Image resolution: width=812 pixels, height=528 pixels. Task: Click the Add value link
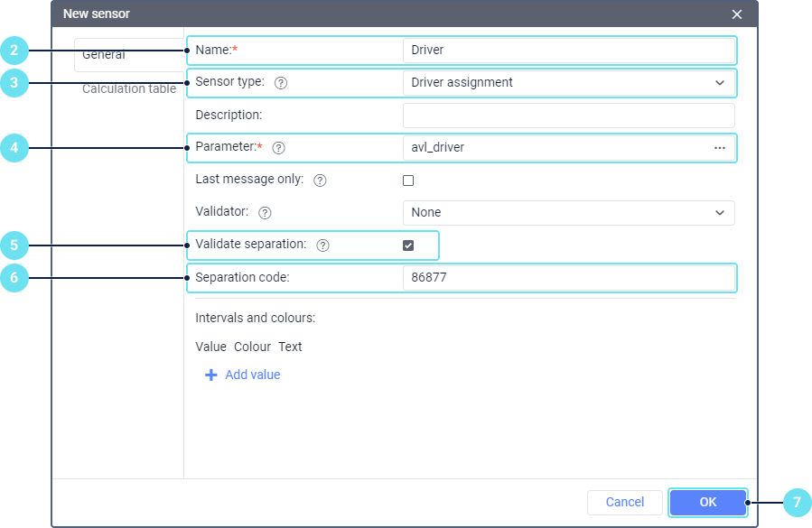(252, 375)
